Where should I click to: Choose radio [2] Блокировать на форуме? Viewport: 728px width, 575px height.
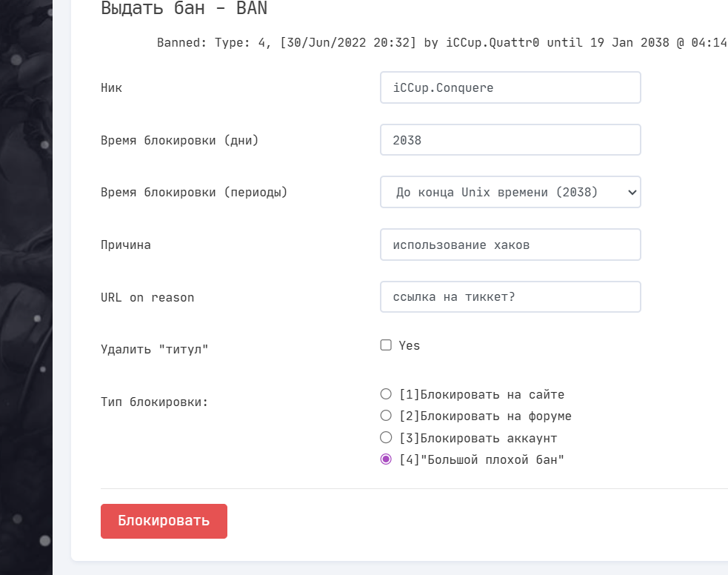click(386, 416)
